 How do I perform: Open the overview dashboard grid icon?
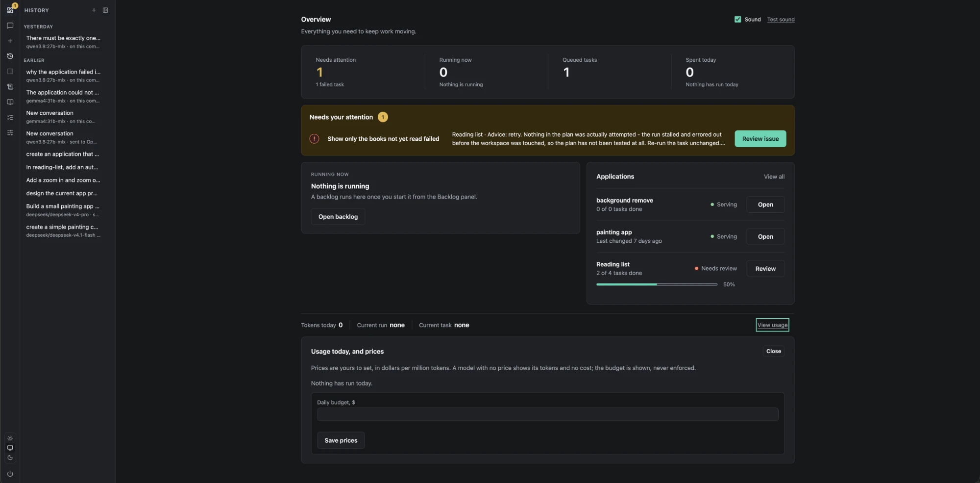pyautogui.click(x=10, y=10)
